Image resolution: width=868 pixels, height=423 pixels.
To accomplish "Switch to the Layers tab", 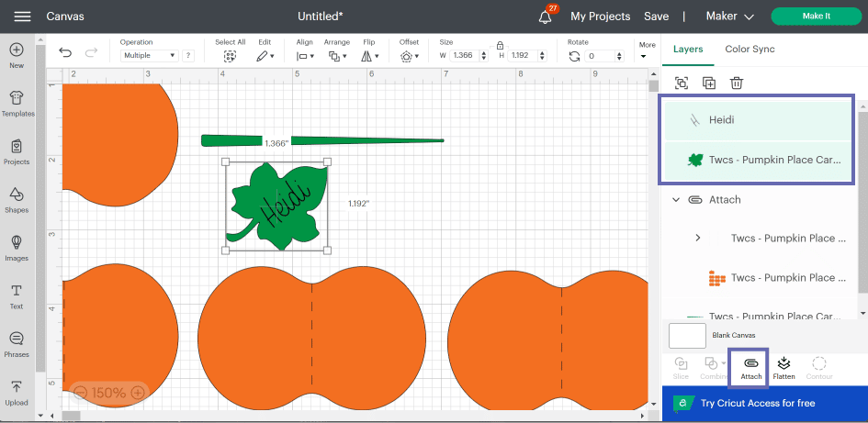I will click(688, 49).
